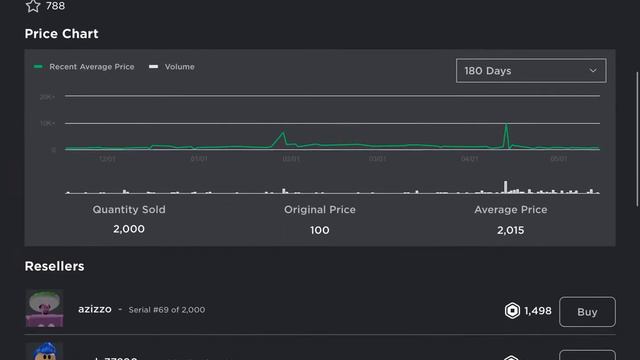Click the Price Chart heading
640x360 pixels.
[62, 33]
